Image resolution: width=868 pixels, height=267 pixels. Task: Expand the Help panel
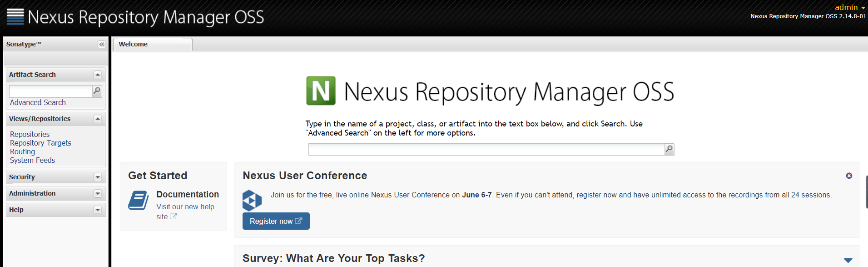(98, 210)
